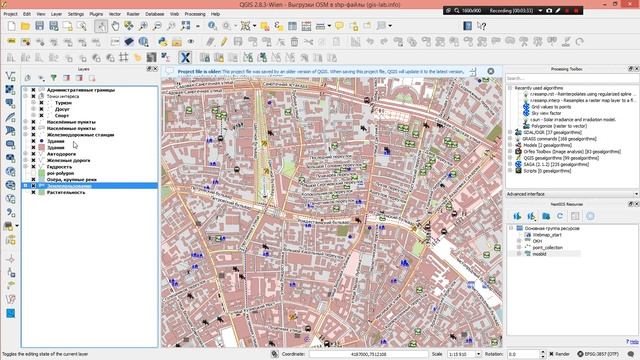Screen dimensions: 640x360
Task: Open the Field Calculator icon
Action: pyautogui.click(x=306, y=26)
